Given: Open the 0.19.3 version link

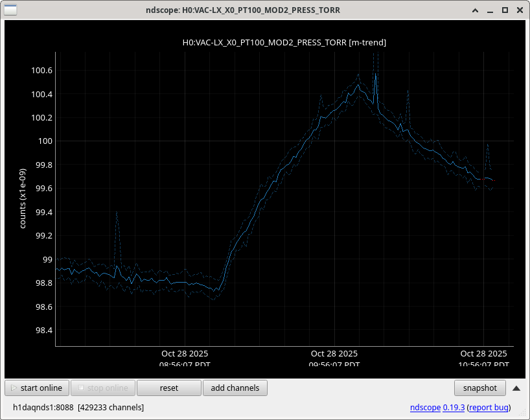Looking at the screenshot, I should (x=452, y=408).
